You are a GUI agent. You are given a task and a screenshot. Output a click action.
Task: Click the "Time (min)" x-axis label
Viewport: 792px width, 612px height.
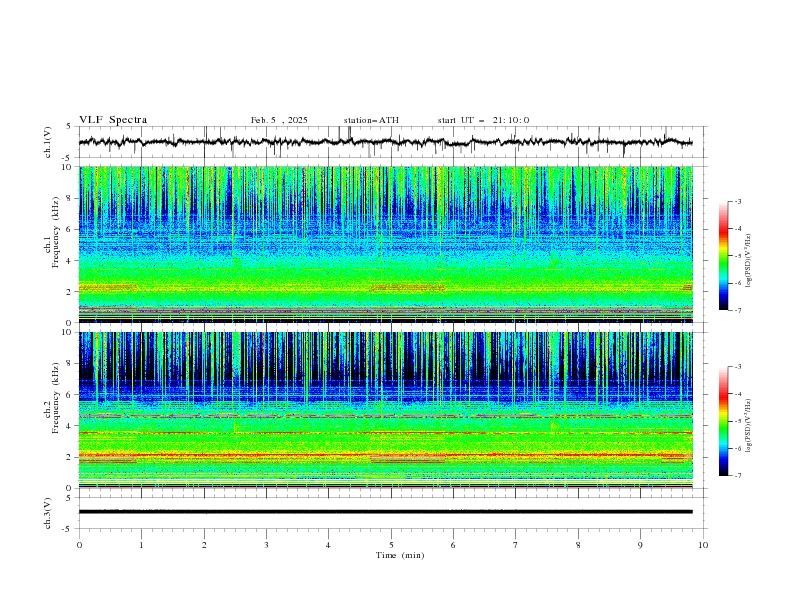pyautogui.click(x=400, y=555)
